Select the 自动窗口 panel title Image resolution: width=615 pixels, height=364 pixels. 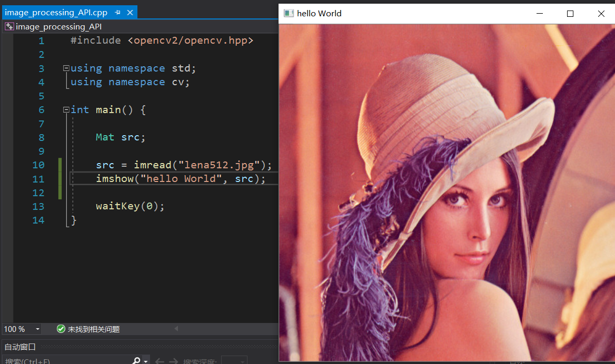click(x=20, y=347)
